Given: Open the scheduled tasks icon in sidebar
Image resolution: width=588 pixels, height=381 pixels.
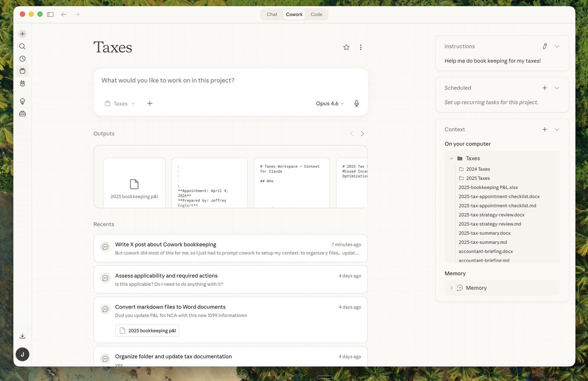Looking at the screenshot, I should point(23,83).
